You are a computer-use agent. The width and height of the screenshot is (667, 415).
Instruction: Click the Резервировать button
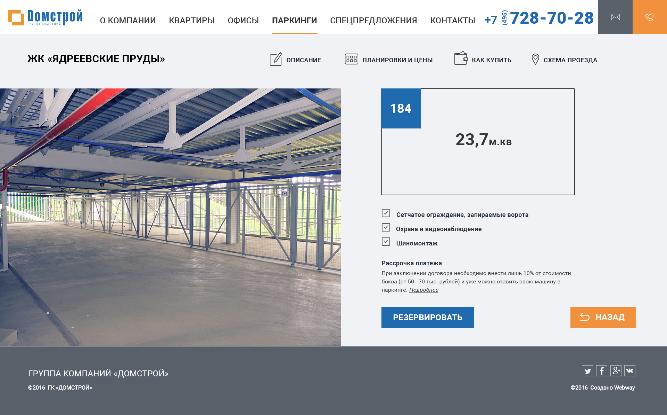point(427,317)
